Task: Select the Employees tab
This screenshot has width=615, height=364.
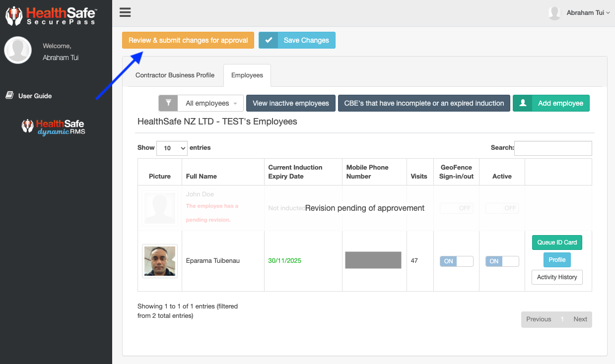Action: (247, 75)
